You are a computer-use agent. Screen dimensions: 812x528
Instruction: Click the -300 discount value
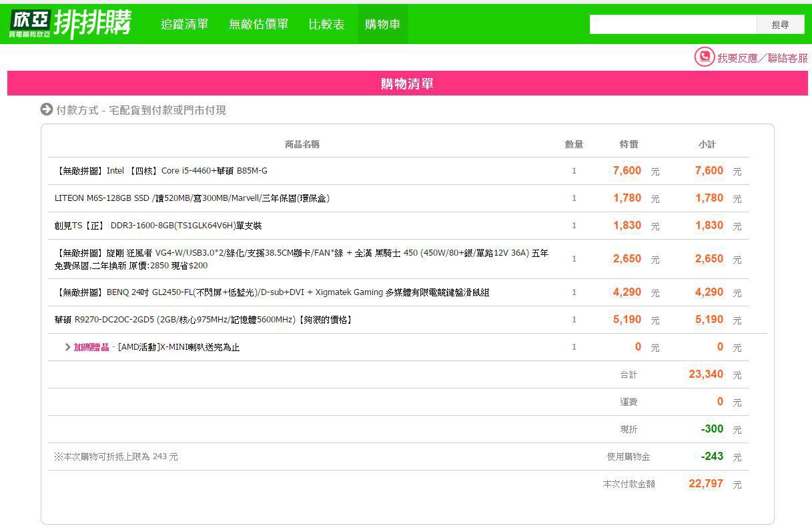tap(712, 429)
